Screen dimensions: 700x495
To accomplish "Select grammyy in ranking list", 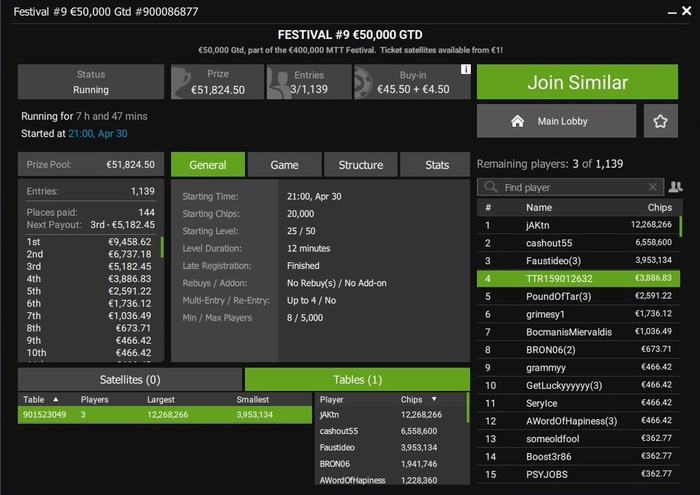I will pos(578,367).
